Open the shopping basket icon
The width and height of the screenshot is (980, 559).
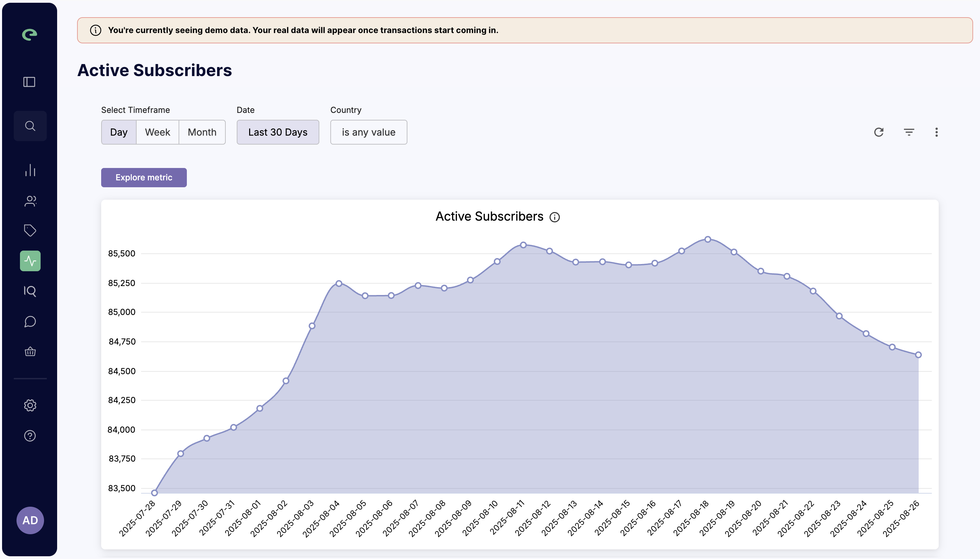coord(30,352)
